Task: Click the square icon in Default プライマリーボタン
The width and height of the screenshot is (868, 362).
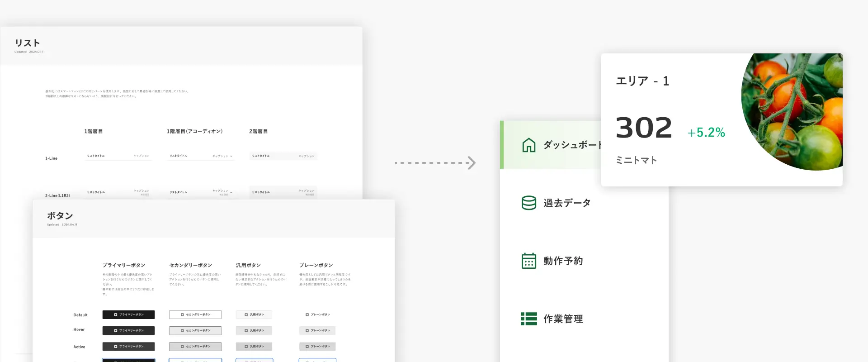Action: pyautogui.click(x=116, y=314)
